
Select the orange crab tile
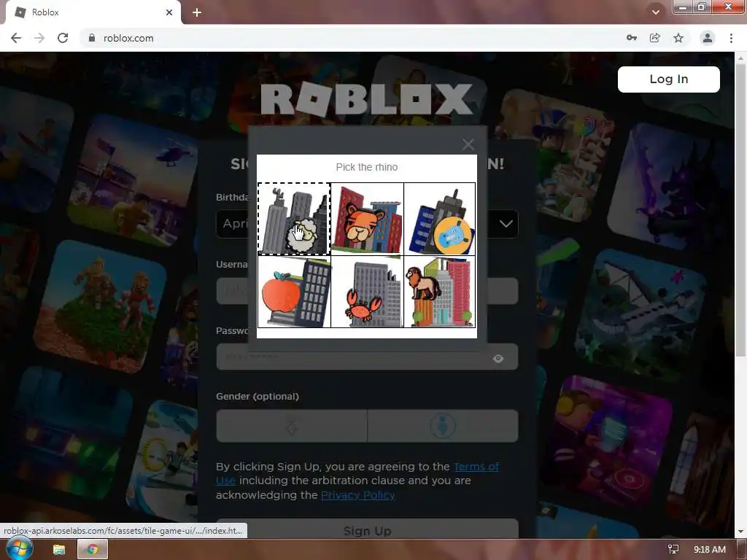tap(368, 292)
